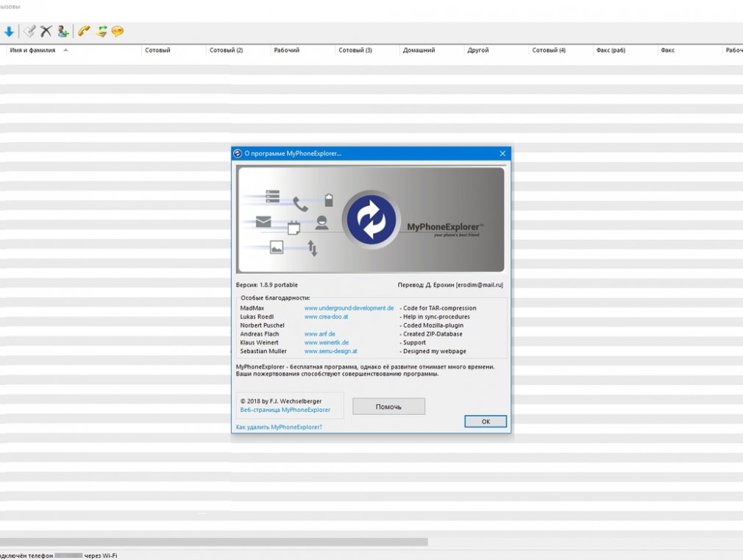Close the About MyPhoneExplorer dialog
Screen dimensions: 743x560
(x=502, y=153)
